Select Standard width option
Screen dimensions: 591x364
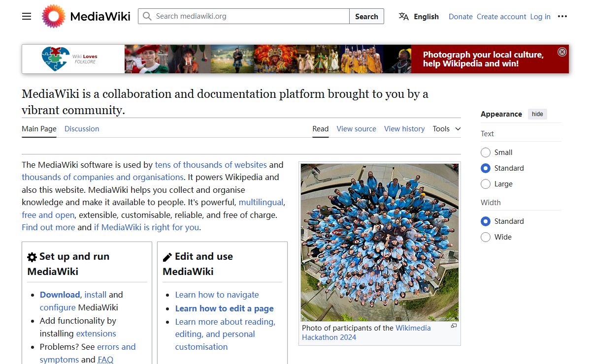[486, 221]
